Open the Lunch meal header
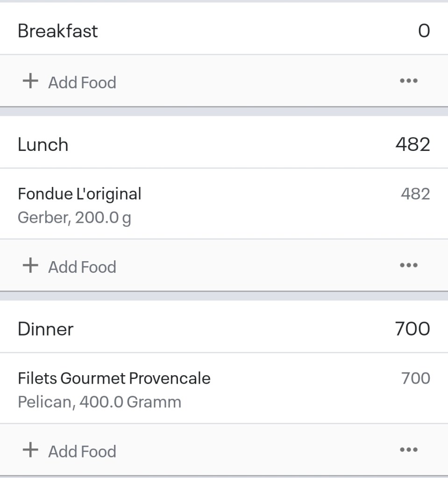 (43, 145)
